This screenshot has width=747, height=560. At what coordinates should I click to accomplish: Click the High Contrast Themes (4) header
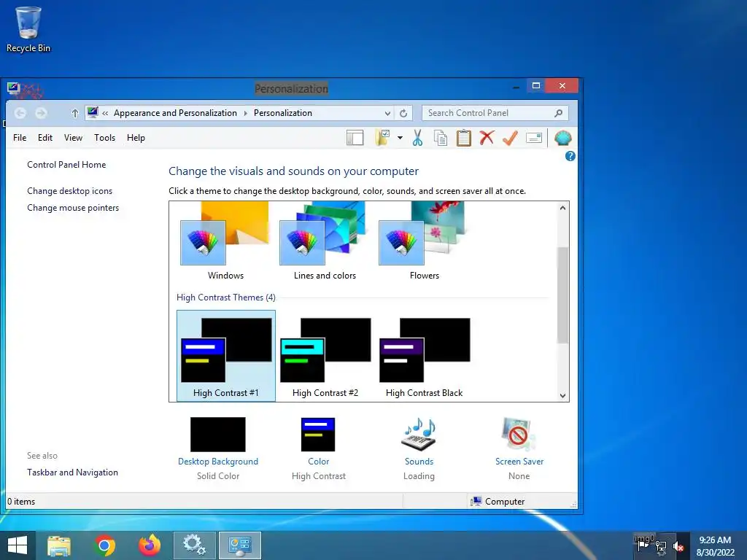coord(226,297)
